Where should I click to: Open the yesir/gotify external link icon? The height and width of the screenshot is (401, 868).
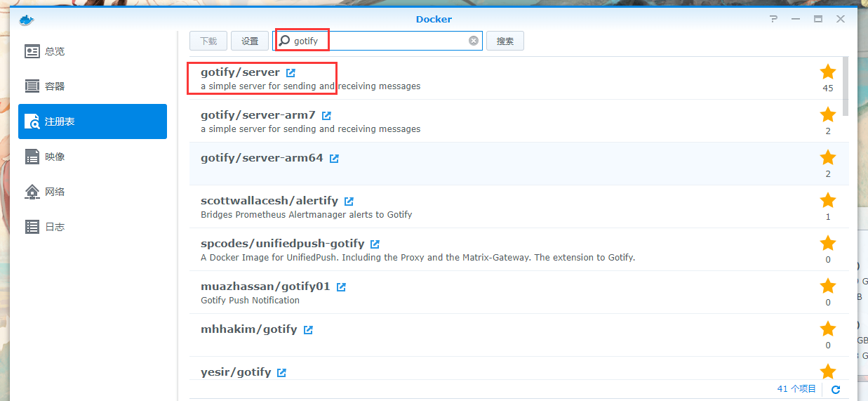(281, 373)
